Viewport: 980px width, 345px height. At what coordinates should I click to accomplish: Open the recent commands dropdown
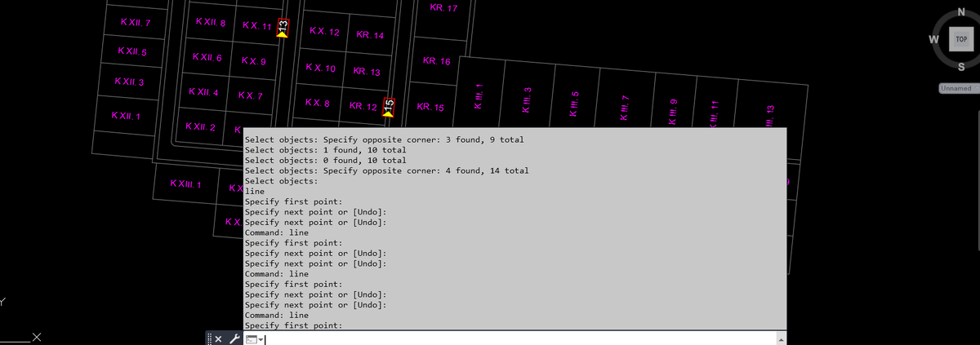[x=254, y=339]
